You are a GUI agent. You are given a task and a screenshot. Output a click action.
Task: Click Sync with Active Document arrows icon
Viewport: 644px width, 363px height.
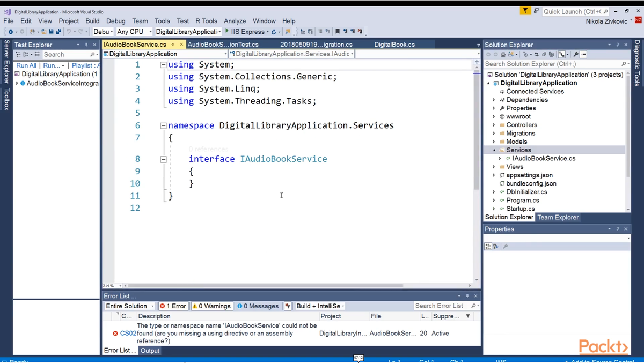point(537,55)
